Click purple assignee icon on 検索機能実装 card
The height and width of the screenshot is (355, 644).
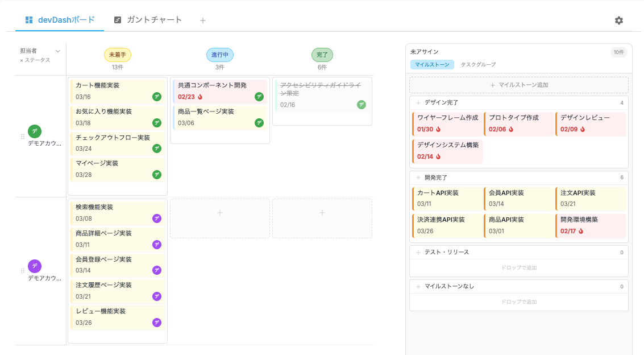[157, 218]
